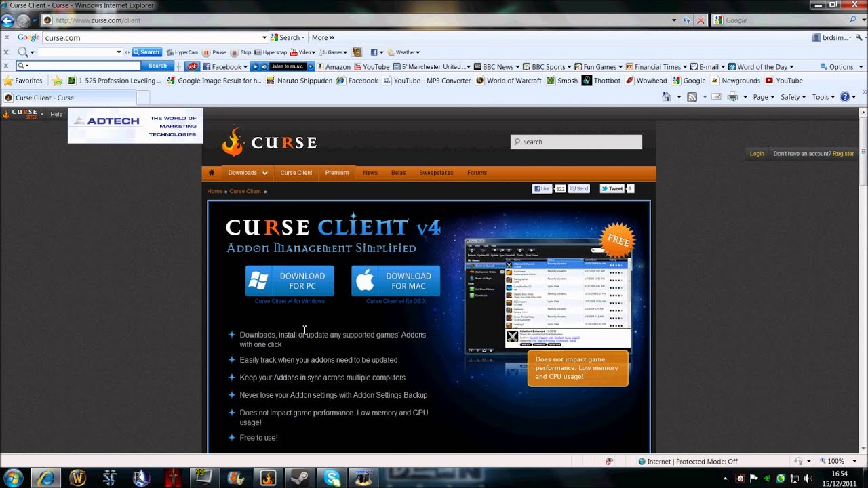
Task: Open the Tools dropdown menu
Action: [824, 97]
